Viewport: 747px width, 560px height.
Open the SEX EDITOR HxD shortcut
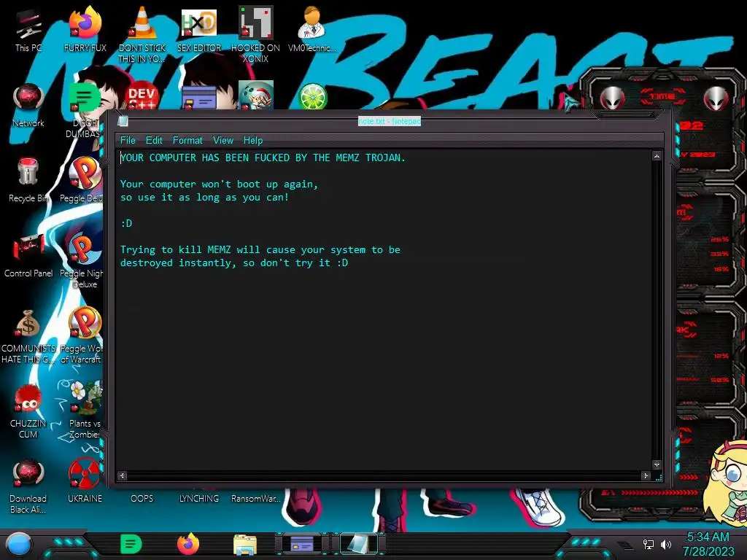pos(198,29)
